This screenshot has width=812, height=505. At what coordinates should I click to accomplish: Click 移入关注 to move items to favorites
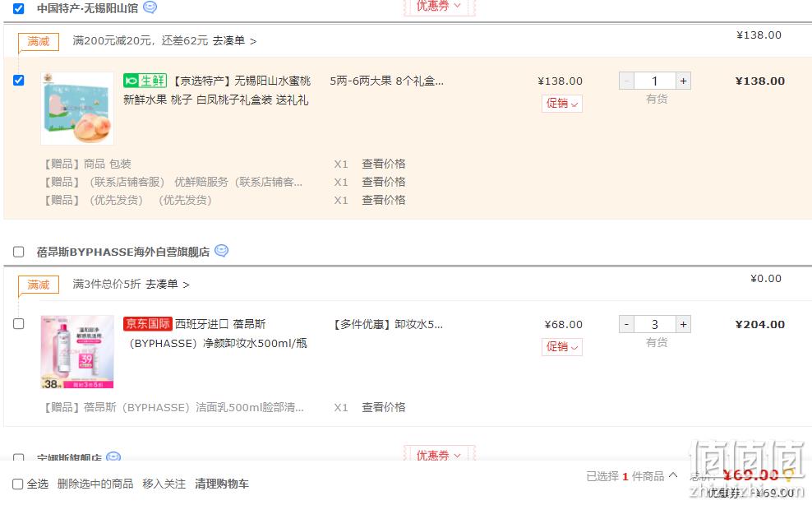click(x=164, y=484)
